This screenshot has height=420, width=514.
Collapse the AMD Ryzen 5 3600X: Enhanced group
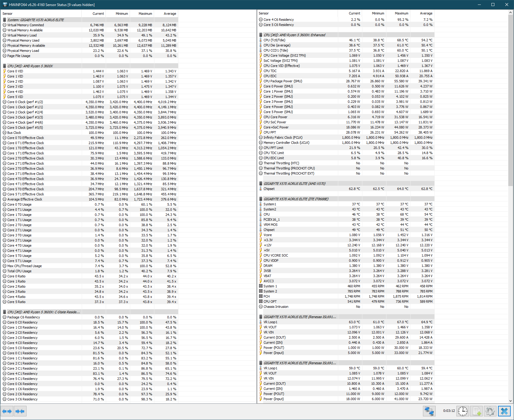346,35
